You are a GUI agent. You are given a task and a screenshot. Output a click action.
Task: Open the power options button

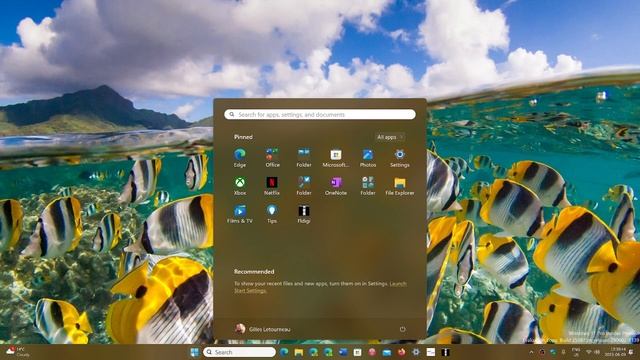(x=402, y=329)
